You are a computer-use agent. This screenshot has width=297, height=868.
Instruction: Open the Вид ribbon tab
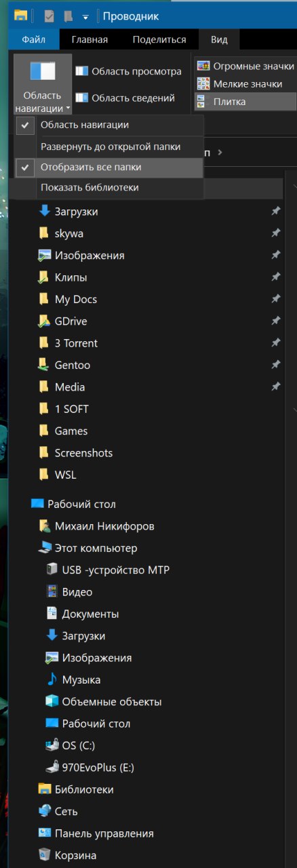coord(219,39)
